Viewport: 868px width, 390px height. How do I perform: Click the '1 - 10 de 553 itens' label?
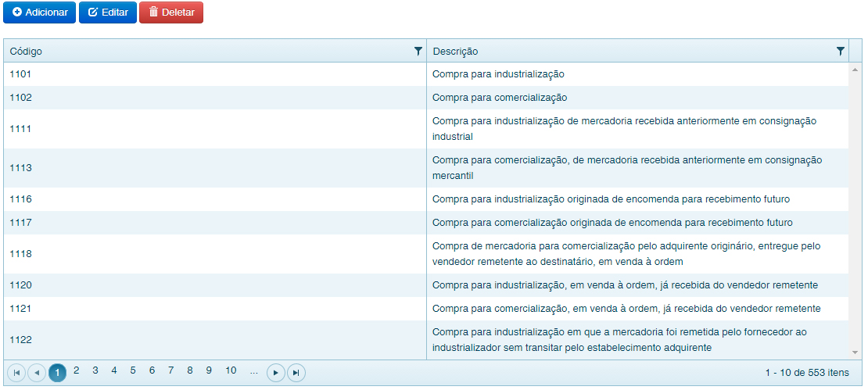click(x=807, y=373)
